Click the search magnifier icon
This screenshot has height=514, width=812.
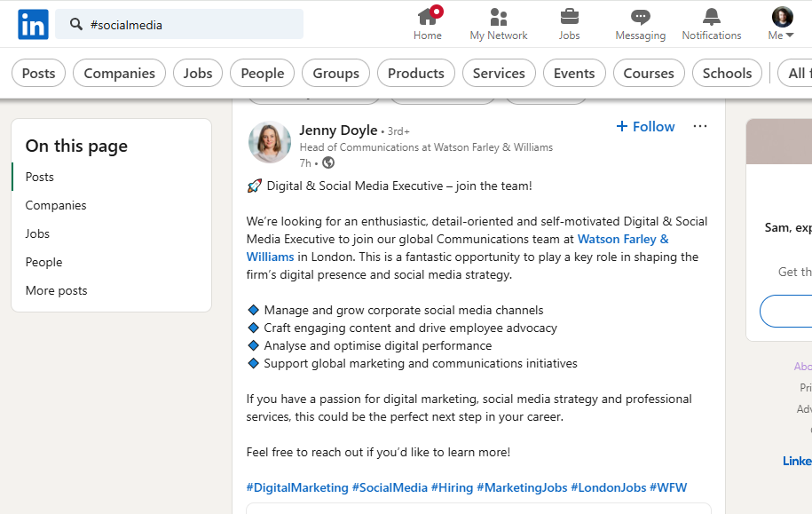[76, 24]
